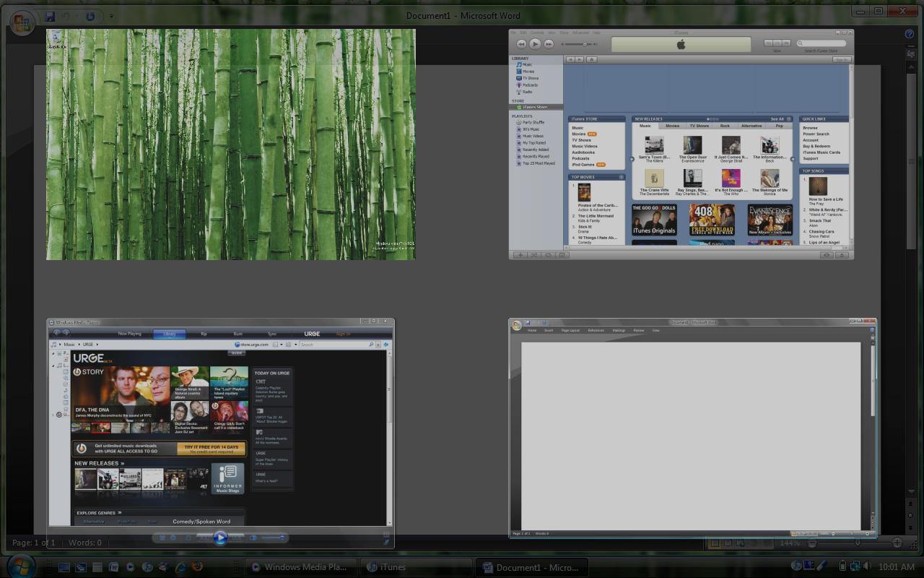Viewport: 924px width, 578px height.
Task: Switch to the Now Playing tab in Media Player
Action: [x=129, y=334]
